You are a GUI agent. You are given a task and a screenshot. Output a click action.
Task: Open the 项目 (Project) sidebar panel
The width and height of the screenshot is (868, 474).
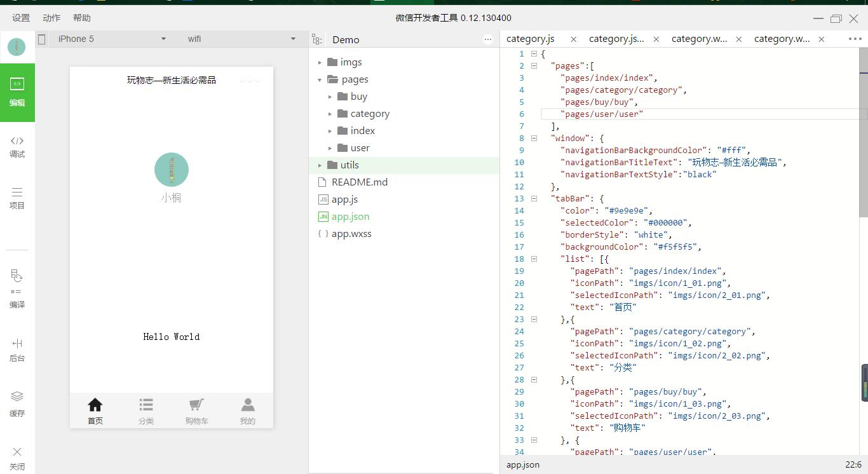pyautogui.click(x=17, y=198)
